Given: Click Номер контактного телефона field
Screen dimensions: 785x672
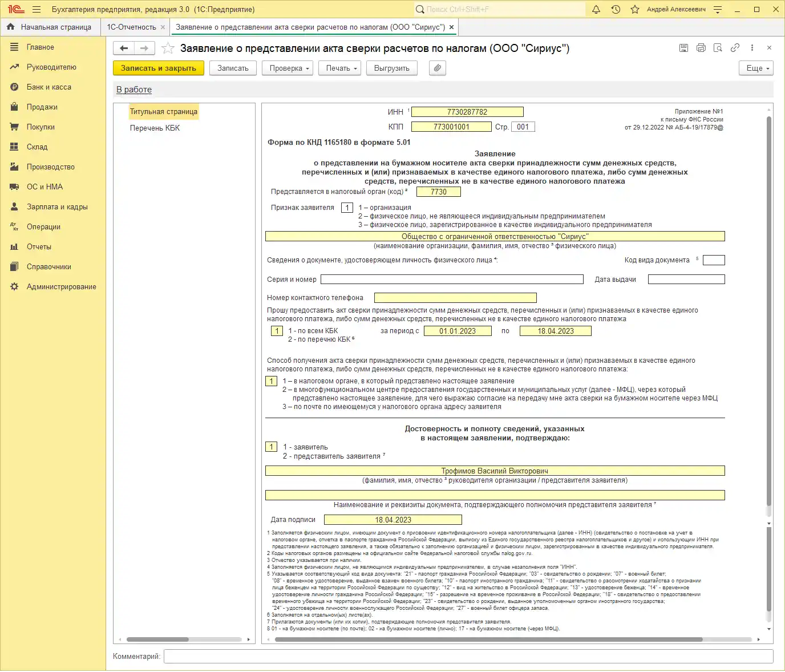Looking at the screenshot, I should click(x=455, y=298).
